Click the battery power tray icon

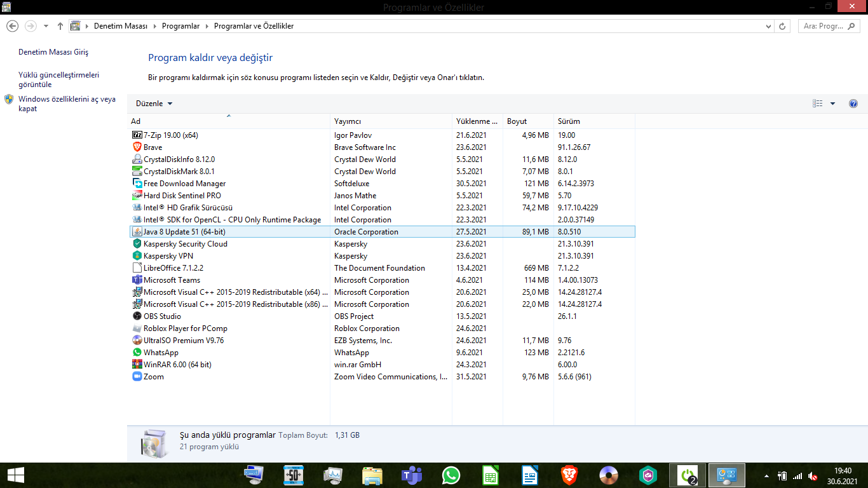pyautogui.click(x=782, y=476)
